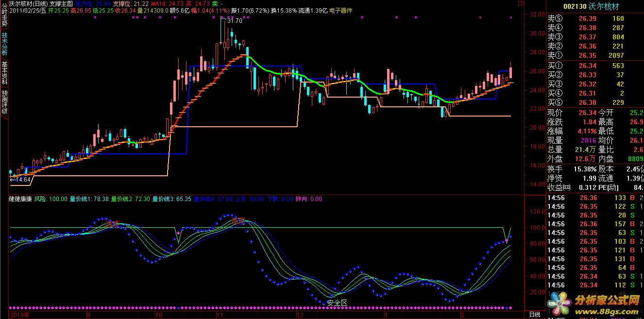Click the 收益(四) value 0.312
The image size is (644, 319).
tap(587, 187)
